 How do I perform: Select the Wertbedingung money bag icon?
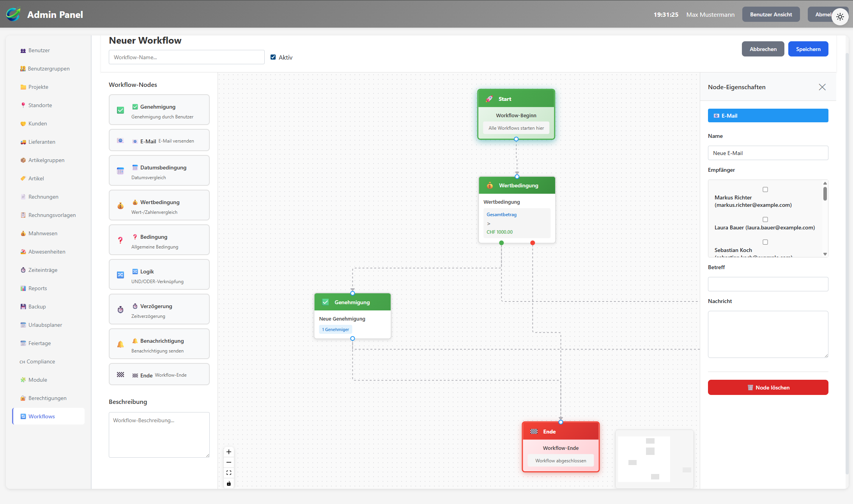coord(120,205)
